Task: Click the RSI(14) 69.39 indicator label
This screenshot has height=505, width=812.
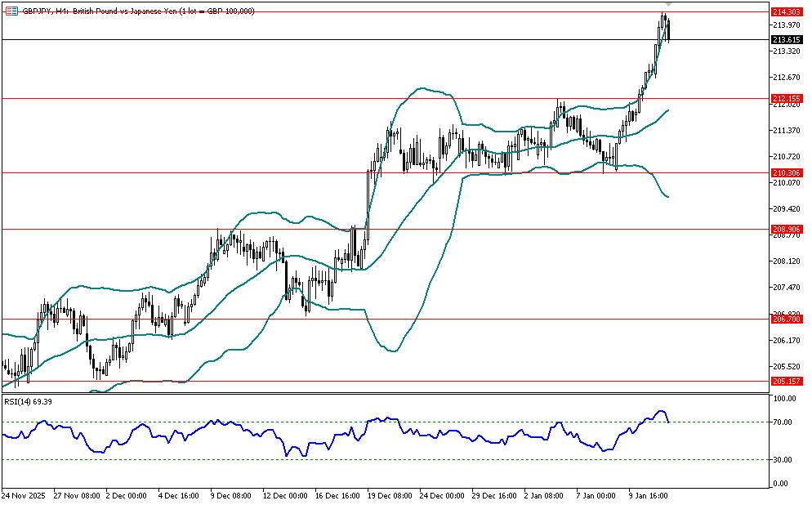Action: [x=28, y=401]
